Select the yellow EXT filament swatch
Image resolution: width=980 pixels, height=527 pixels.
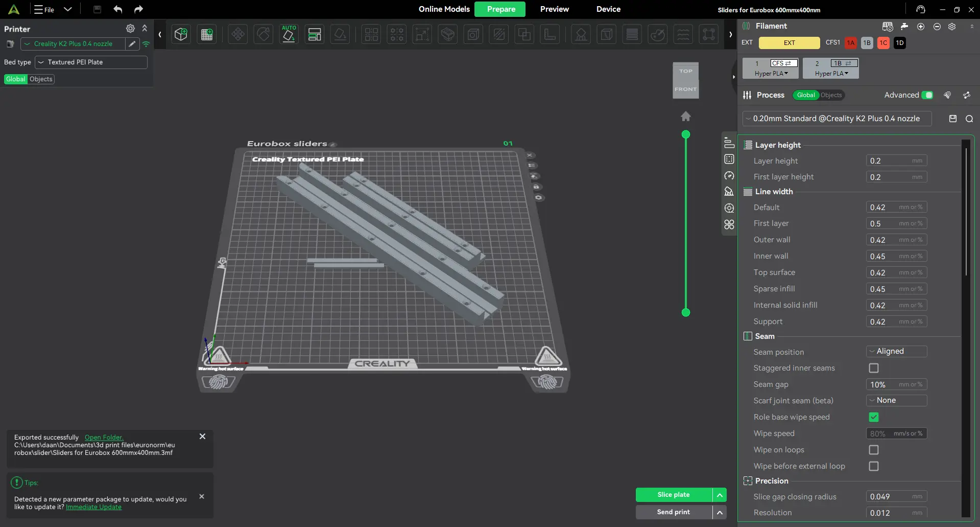(789, 43)
